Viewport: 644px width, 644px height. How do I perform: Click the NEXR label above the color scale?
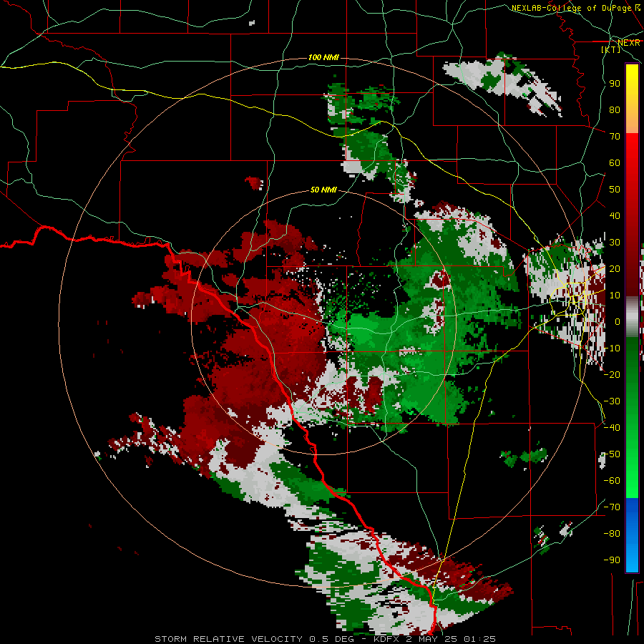tap(629, 43)
